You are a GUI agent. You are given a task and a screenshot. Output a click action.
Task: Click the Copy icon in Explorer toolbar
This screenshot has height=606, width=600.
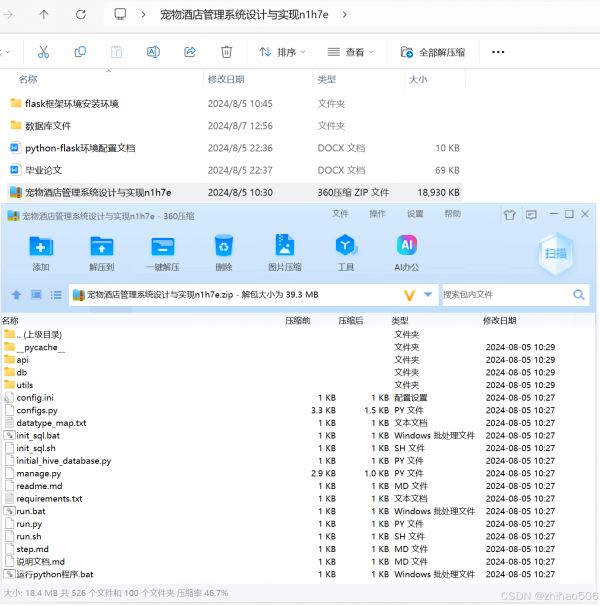pyautogui.click(x=80, y=52)
